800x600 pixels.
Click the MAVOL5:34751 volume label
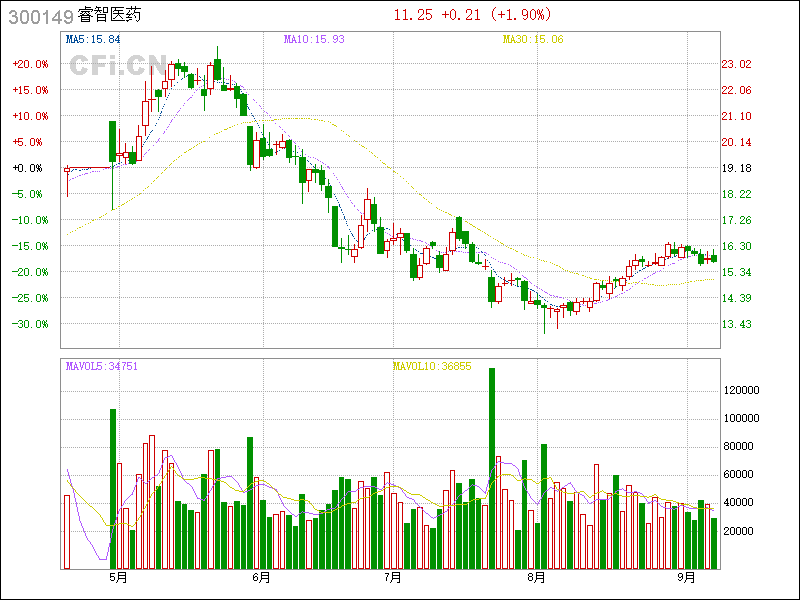[101, 367]
